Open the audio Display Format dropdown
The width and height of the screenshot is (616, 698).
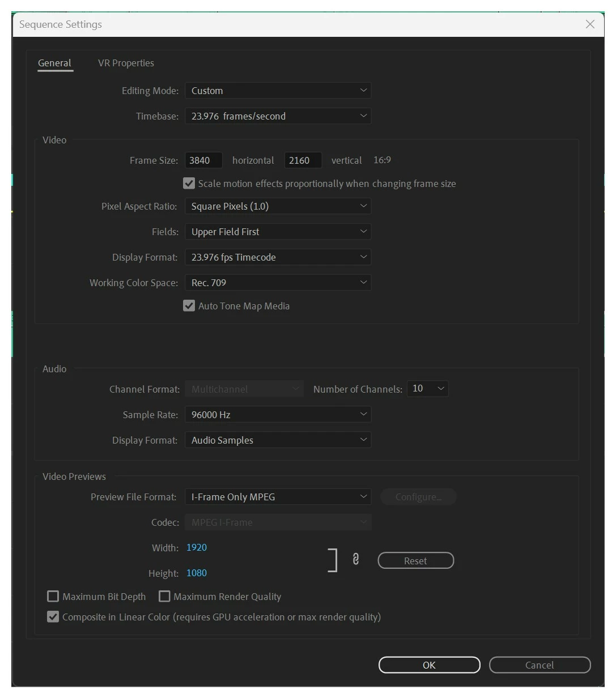coord(278,440)
